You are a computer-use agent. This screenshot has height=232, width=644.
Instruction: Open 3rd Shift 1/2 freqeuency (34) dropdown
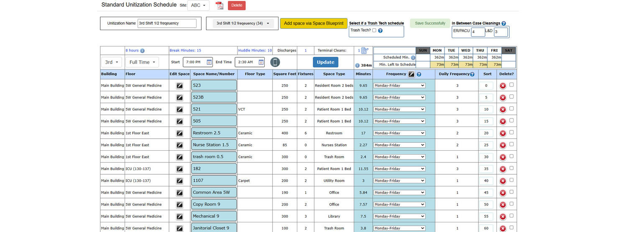pyautogui.click(x=243, y=23)
